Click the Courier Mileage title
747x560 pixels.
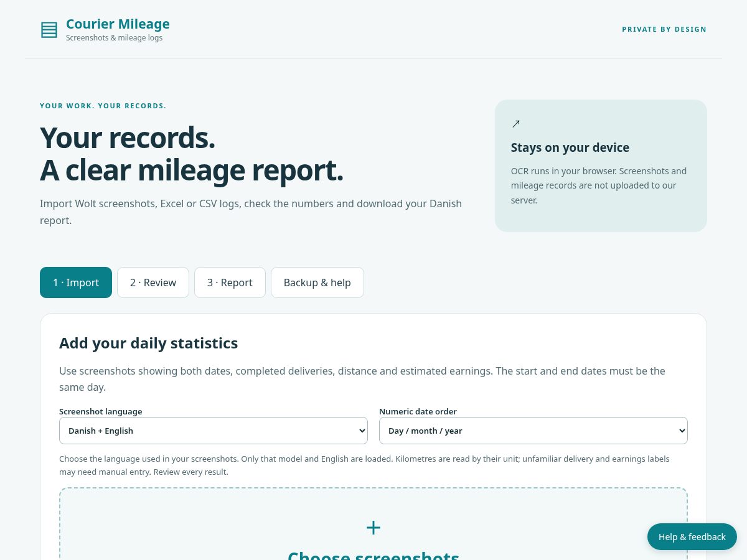[118, 24]
